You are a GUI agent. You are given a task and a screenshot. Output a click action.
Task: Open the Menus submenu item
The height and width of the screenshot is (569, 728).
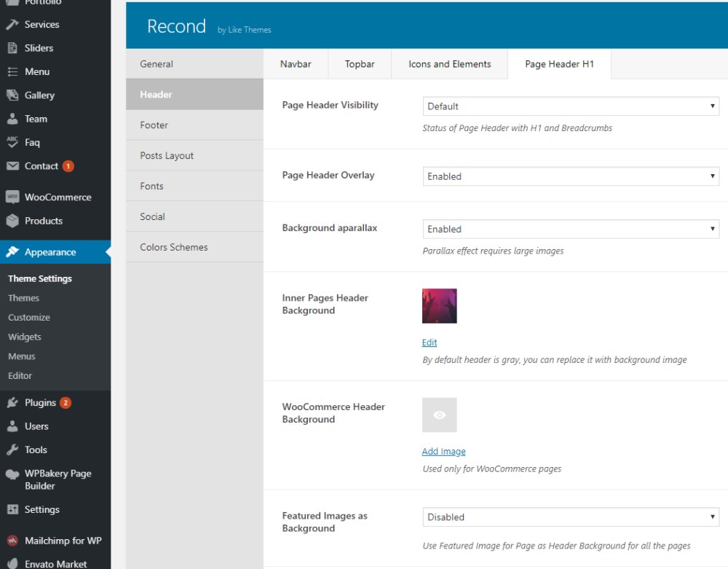pos(22,356)
